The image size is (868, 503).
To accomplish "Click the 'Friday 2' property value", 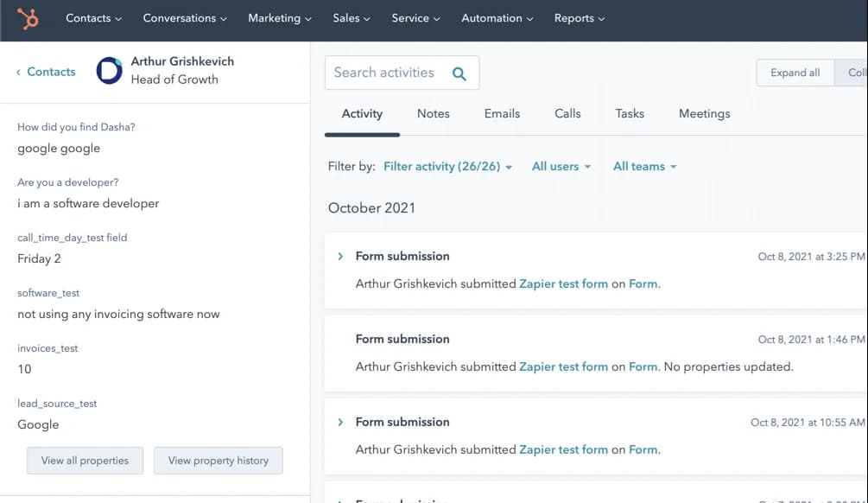I will (x=39, y=258).
